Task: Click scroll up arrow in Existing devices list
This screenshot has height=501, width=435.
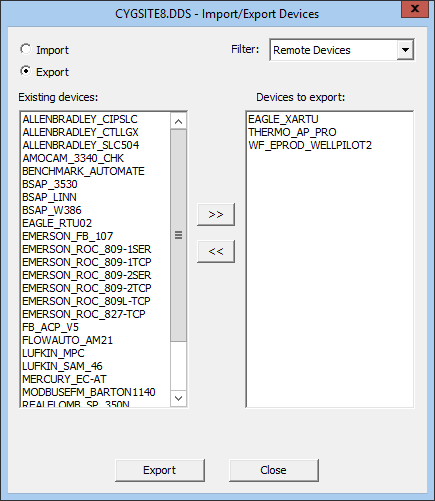Action: [x=178, y=121]
